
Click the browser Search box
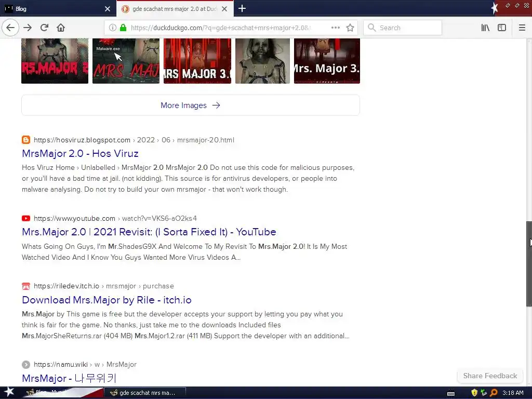pos(403,28)
